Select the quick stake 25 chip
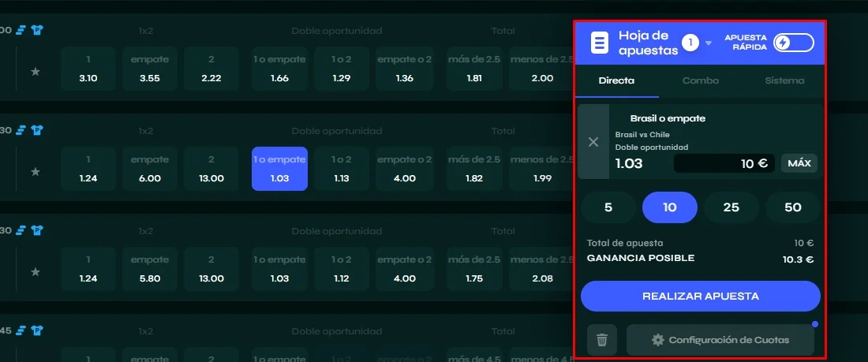Viewport: 868px width, 362px height. coord(731,207)
